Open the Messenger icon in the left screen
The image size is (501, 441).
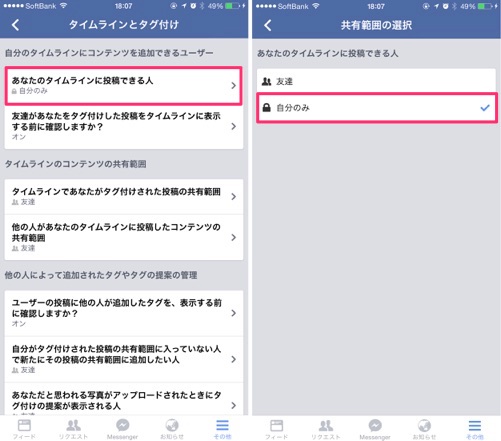point(122,429)
